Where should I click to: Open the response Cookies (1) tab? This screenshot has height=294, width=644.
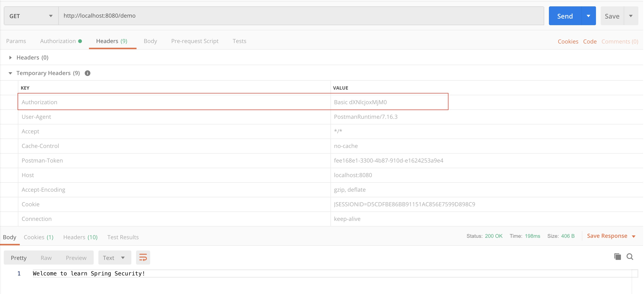(39, 237)
